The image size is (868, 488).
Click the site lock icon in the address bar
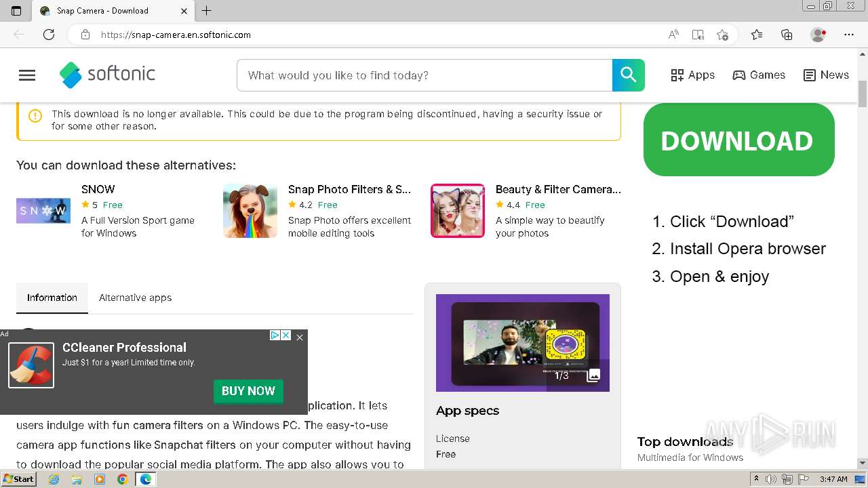pos(85,35)
